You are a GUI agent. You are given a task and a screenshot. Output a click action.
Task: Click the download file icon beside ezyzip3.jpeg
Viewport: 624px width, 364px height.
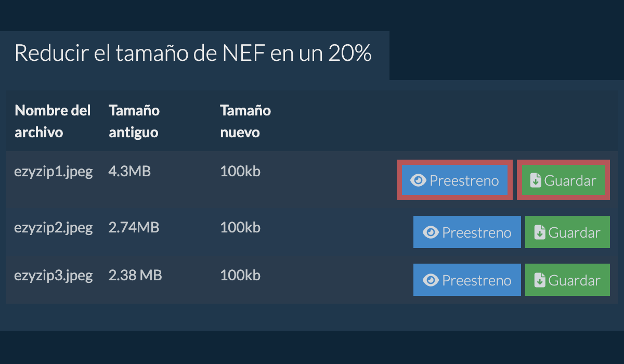coord(540,280)
